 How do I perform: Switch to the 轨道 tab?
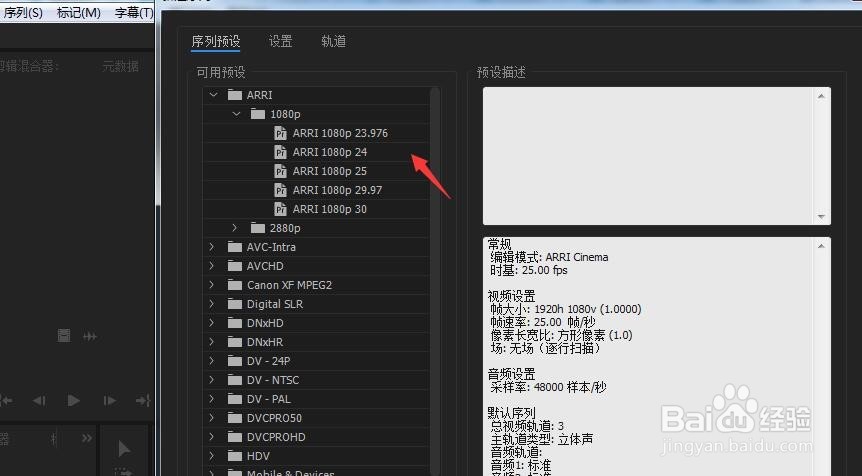click(x=333, y=41)
